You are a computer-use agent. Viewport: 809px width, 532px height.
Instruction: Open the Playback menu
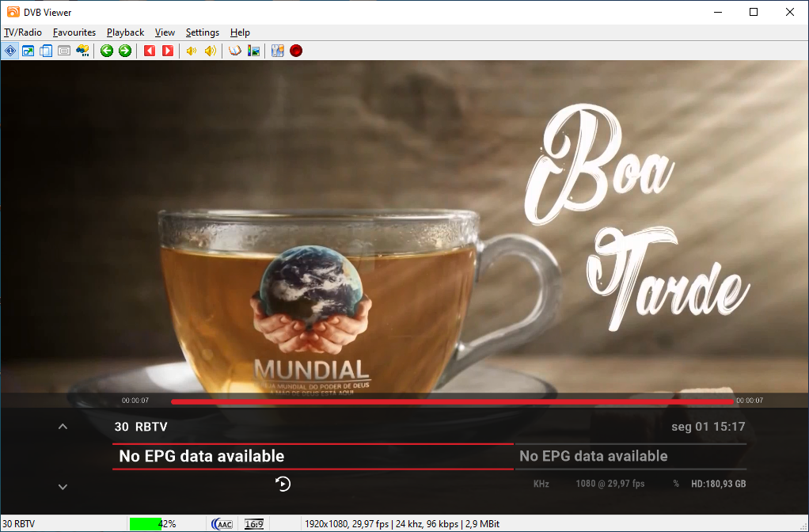tap(125, 32)
